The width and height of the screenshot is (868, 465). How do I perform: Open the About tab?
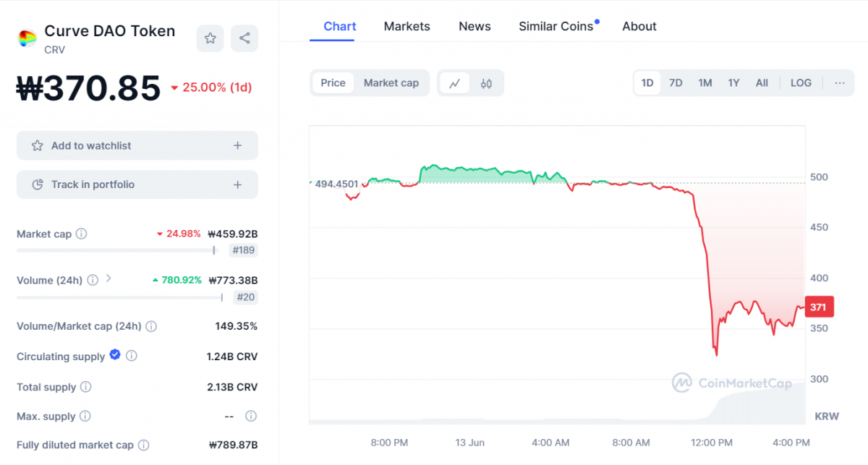click(x=639, y=27)
